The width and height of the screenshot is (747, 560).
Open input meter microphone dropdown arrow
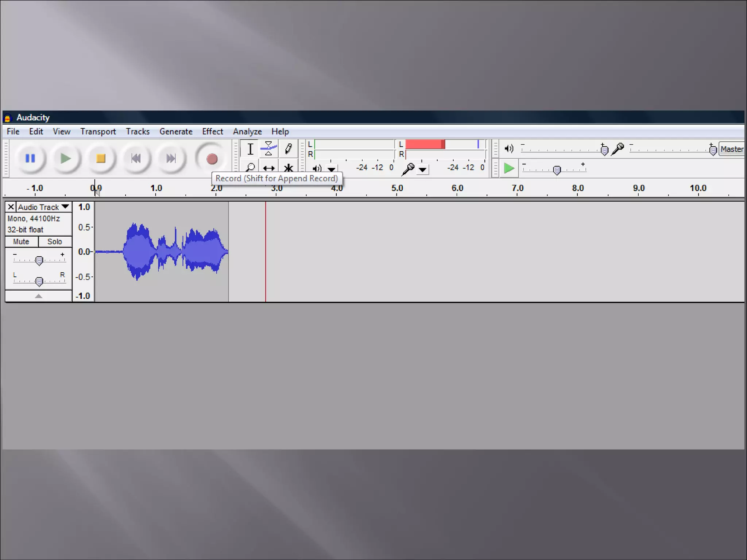423,170
